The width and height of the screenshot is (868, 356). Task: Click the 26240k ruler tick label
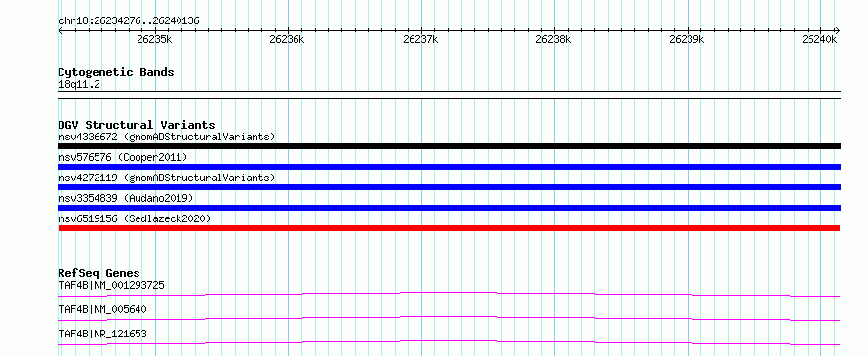tap(819, 40)
